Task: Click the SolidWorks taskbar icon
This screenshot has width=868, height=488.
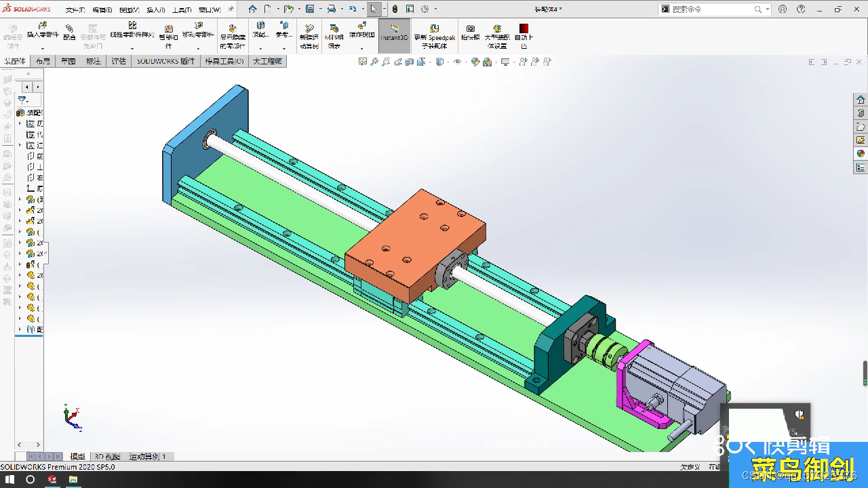Action: tap(52, 479)
